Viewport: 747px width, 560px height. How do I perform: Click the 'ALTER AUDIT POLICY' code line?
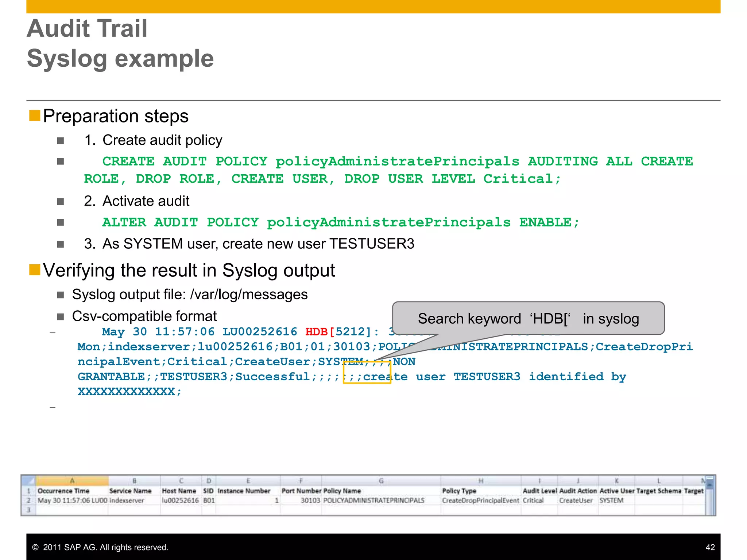tap(341, 222)
